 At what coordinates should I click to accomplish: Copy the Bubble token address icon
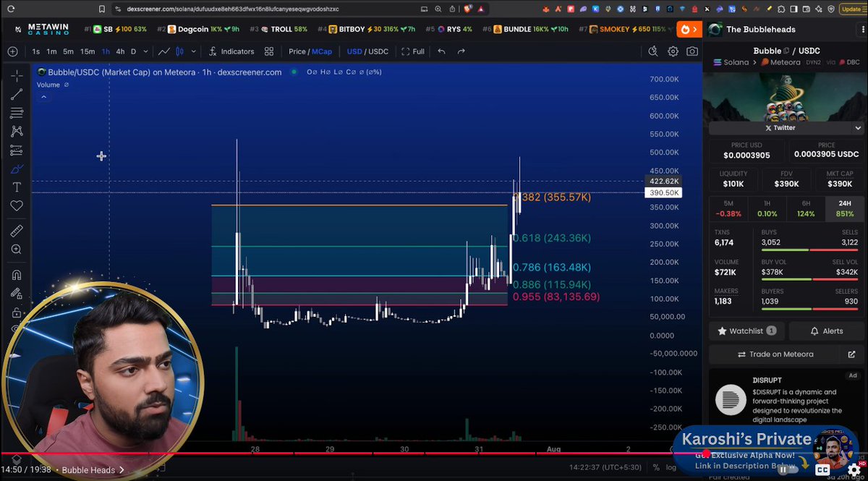click(x=787, y=51)
